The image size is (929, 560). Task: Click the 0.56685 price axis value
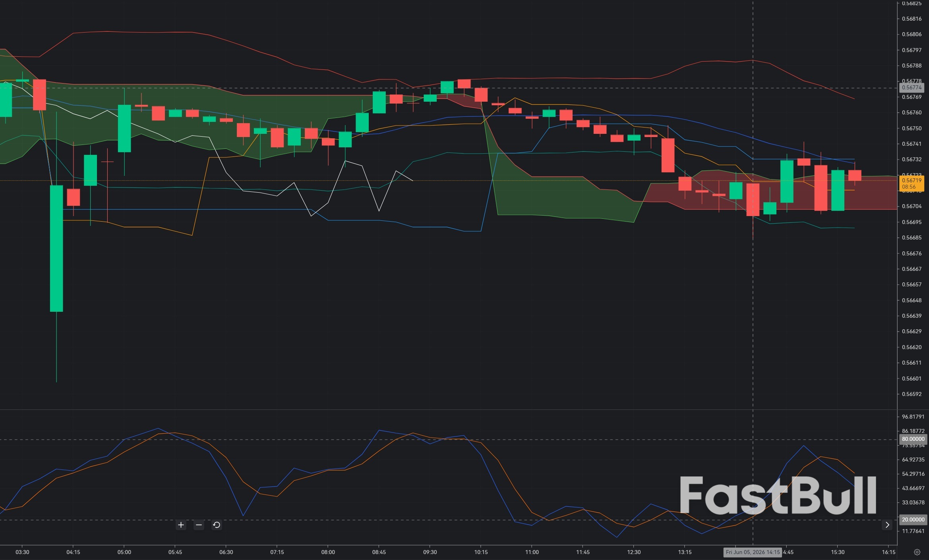pos(912,238)
